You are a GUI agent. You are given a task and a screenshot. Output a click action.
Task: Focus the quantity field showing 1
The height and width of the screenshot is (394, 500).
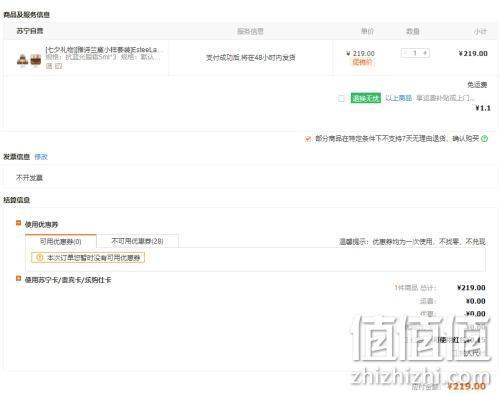(415, 53)
